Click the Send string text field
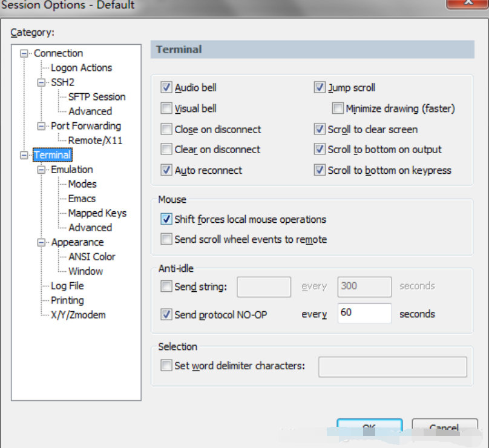Image resolution: width=489 pixels, height=448 pixels. [264, 287]
